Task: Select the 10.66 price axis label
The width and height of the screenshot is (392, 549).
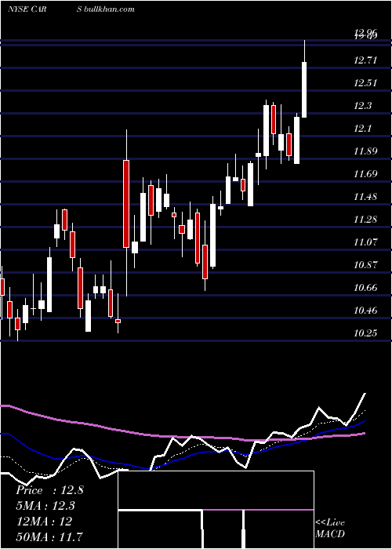Action: 365,288
